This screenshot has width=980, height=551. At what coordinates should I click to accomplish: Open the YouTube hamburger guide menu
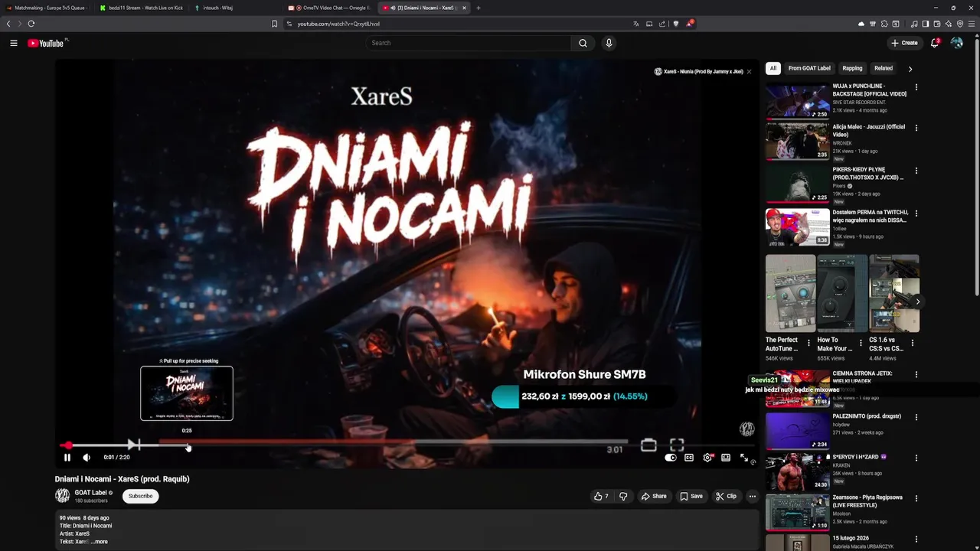coord(14,43)
